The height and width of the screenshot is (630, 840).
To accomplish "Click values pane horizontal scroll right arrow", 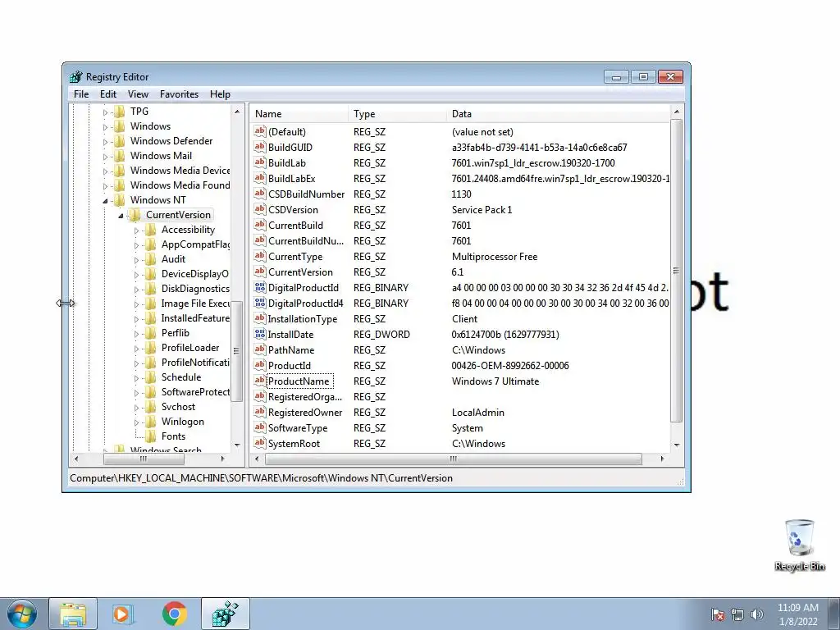I will point(663,459).
